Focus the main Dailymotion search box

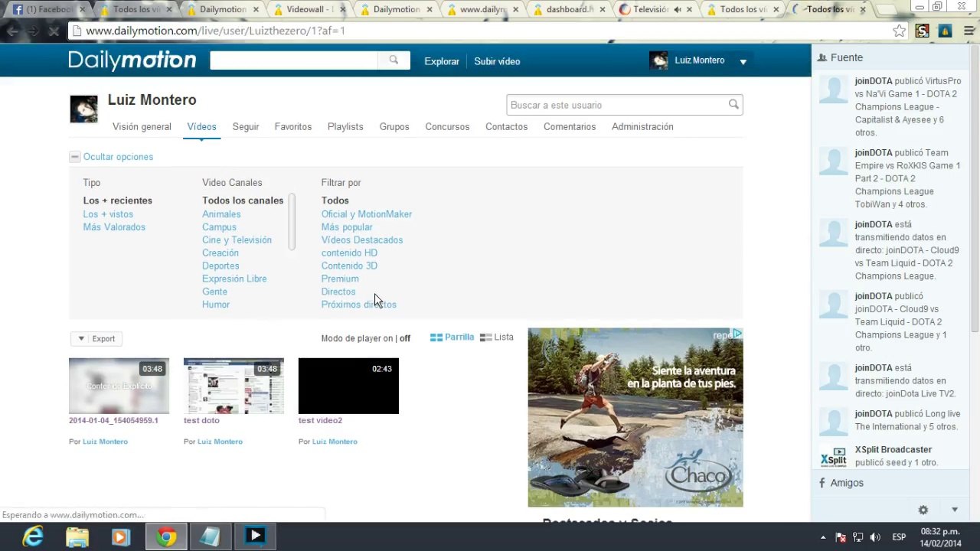pyautogui.click(x=294, y=60)
